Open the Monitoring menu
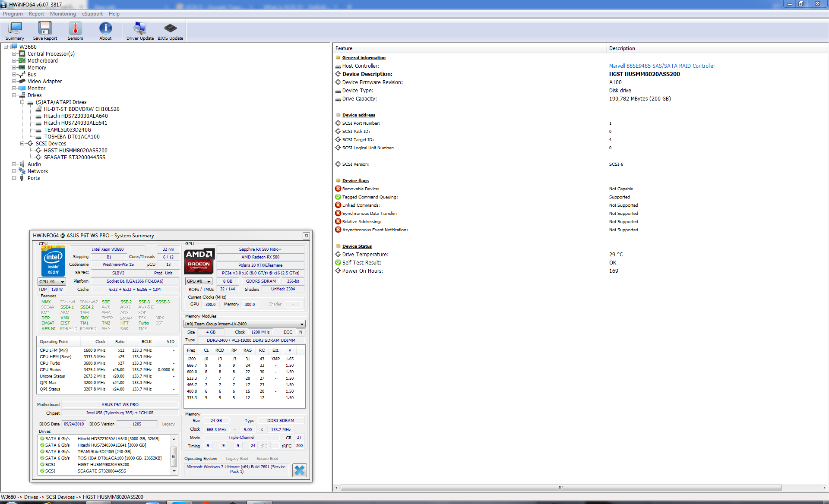Screen dimensions: 829x504 (63, 14)
